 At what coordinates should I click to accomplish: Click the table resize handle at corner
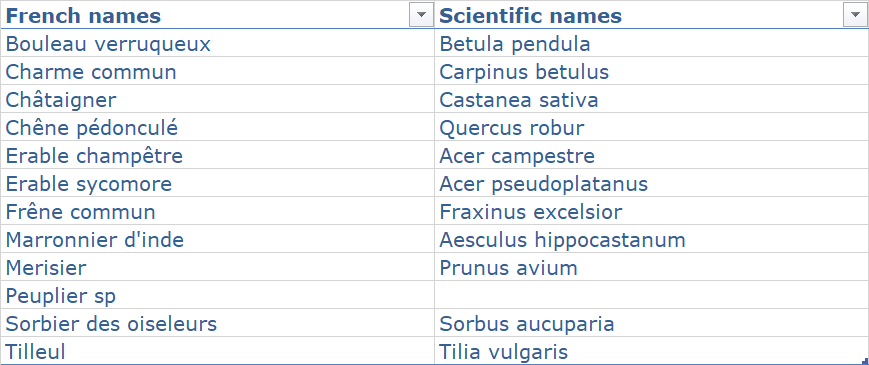[x=865, y=361]
